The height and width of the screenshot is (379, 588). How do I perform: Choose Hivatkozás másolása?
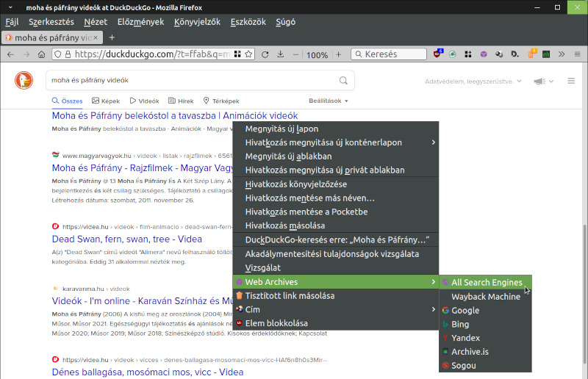pyautogui.click(x=336, y=225)
